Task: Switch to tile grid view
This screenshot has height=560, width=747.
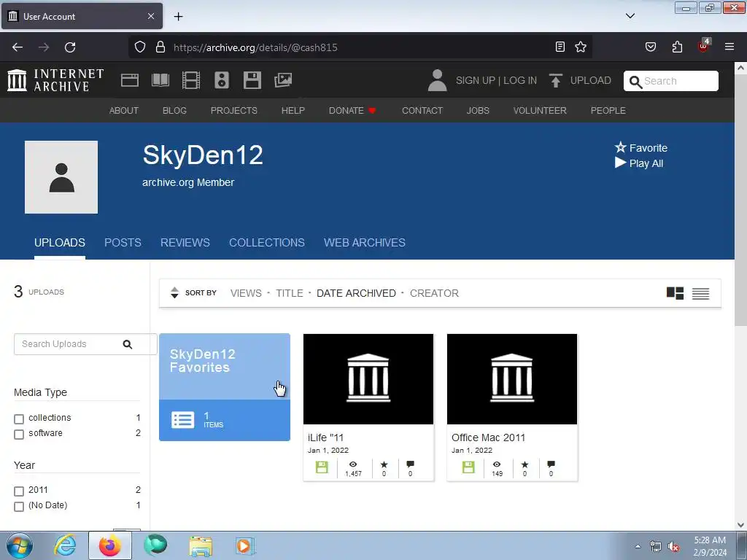Action: coord(675,293)
